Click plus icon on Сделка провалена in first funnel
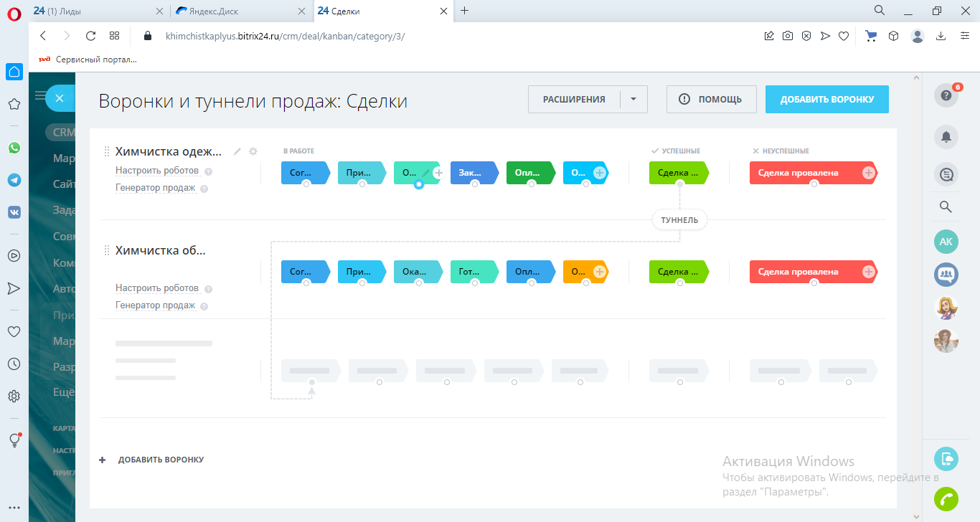The image size is (980, 522). point(868,173)
